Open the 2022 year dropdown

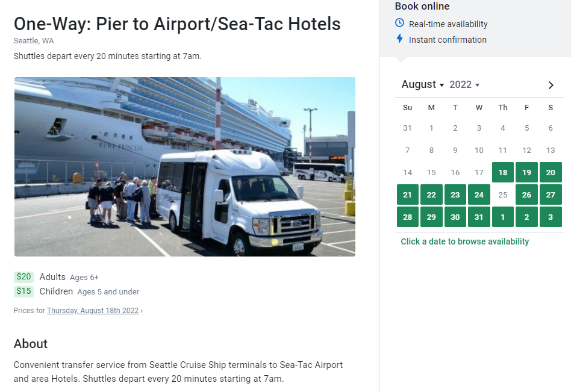pos(464,84)
